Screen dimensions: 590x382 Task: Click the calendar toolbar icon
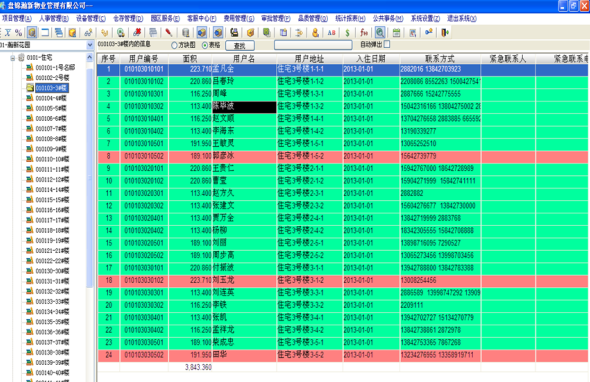396,33
